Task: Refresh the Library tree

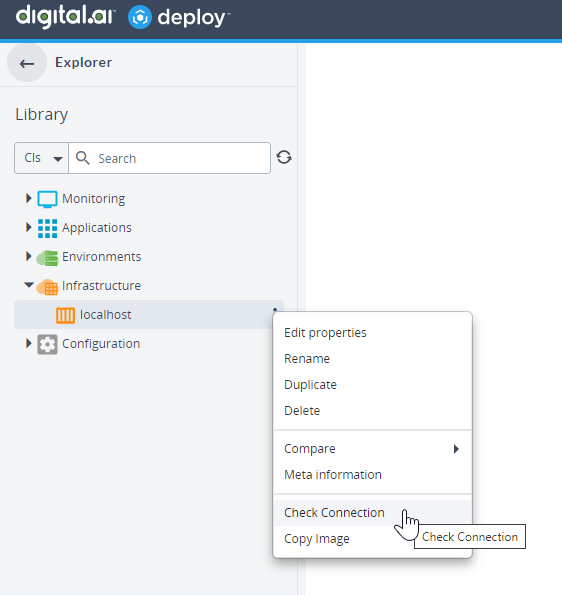Action: [x=284, y=157]
